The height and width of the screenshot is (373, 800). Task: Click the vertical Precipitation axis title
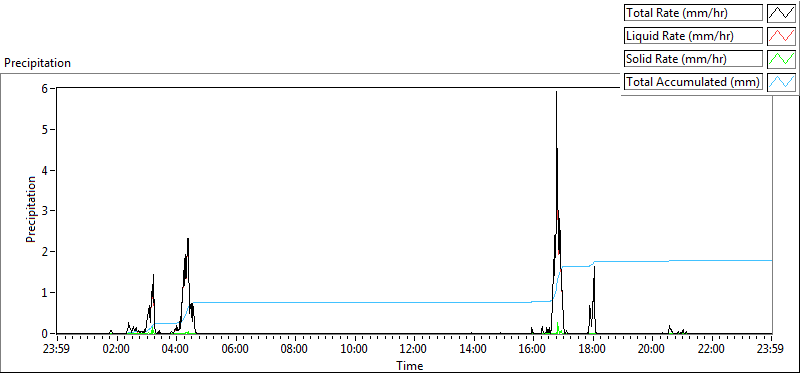(x=31, y=209)
